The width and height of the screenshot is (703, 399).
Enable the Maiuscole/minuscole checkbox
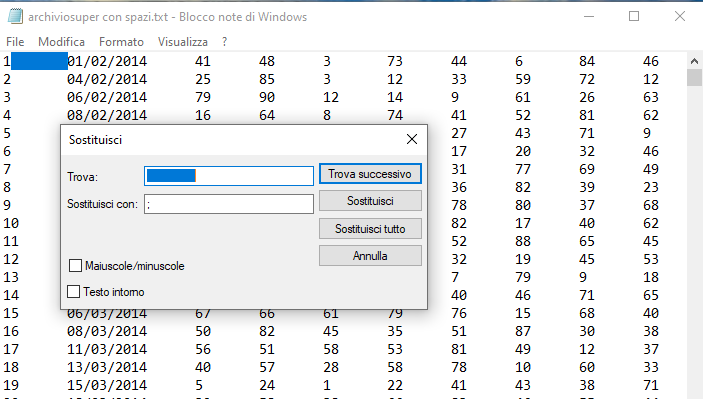75,265
